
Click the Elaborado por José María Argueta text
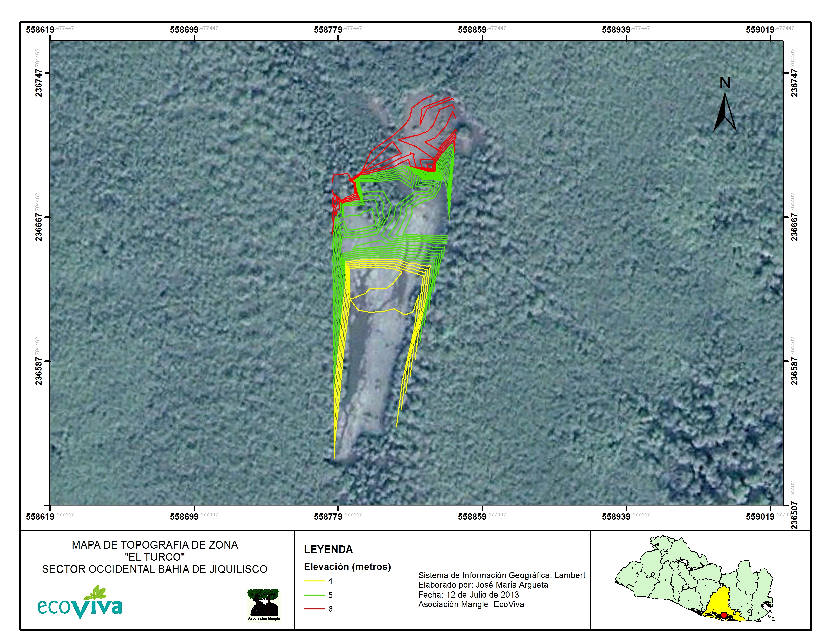pos(482,585)
